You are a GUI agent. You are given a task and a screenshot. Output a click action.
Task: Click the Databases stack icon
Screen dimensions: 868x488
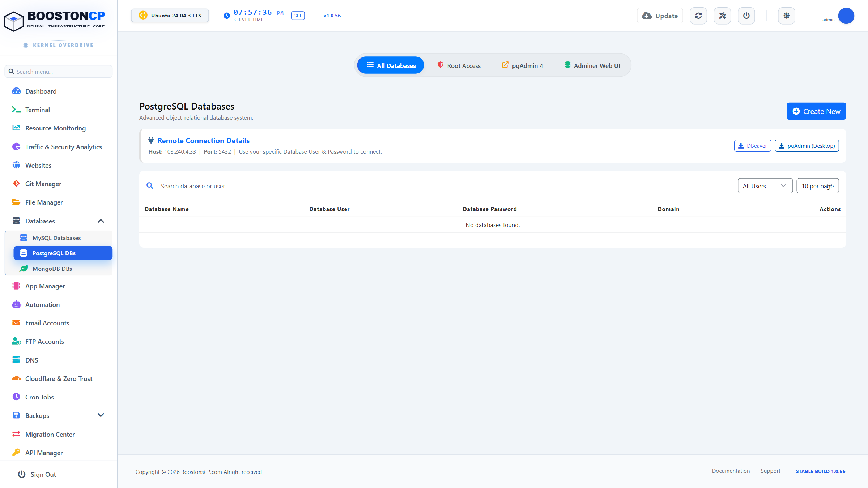(x=16, y=221)
